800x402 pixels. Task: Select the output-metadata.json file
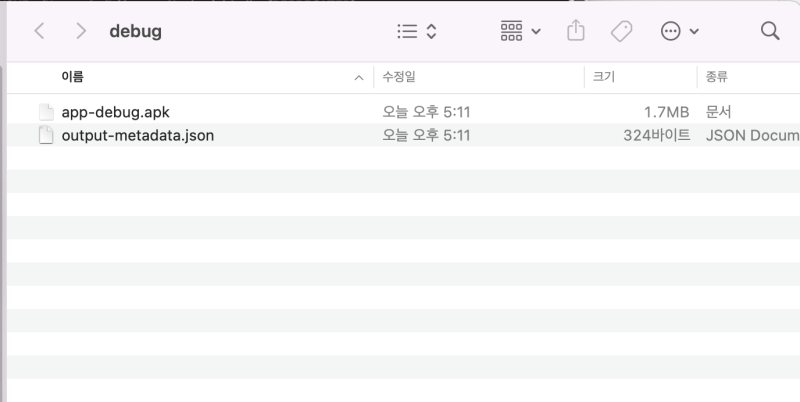(x=403, y=135)
